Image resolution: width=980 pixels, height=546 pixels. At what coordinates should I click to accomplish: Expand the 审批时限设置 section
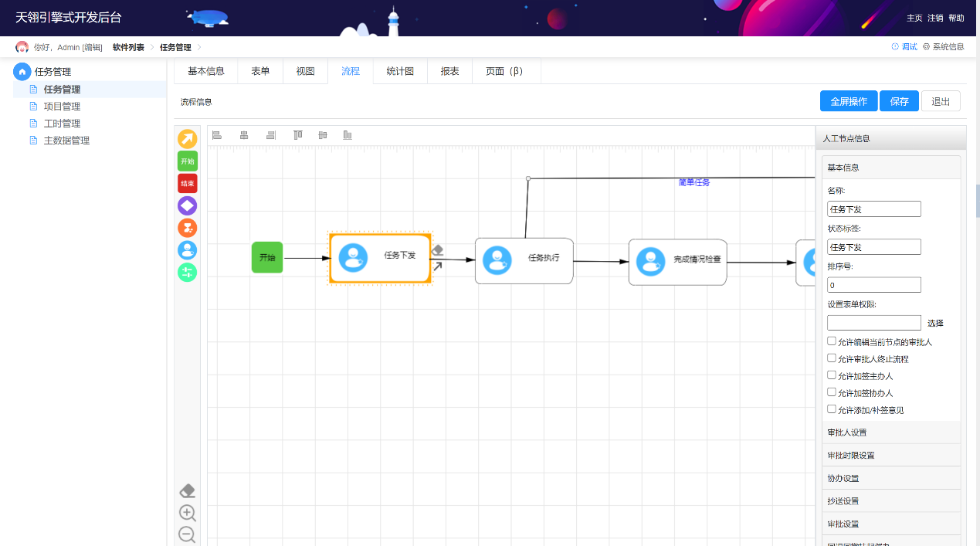[891, 455]
